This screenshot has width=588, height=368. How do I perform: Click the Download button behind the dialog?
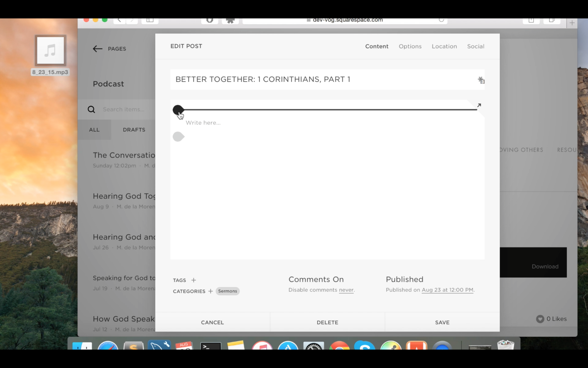coord(545,267)
